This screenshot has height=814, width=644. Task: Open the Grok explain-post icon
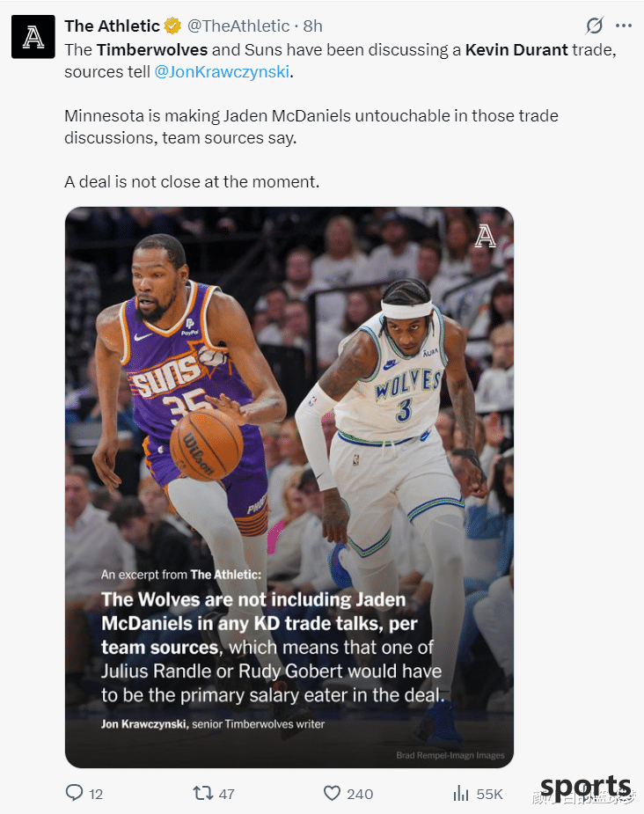click(x=594, y=26)
